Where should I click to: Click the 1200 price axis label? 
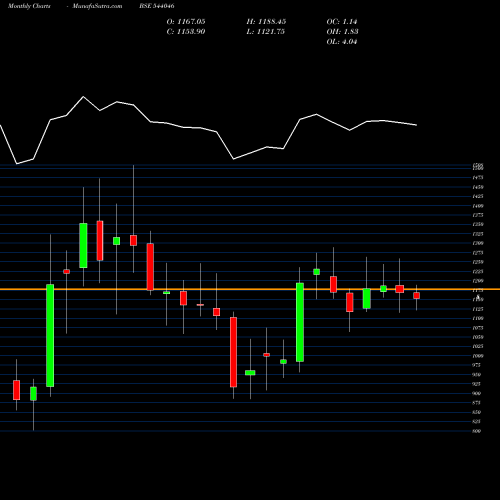[x=478, y=281]
